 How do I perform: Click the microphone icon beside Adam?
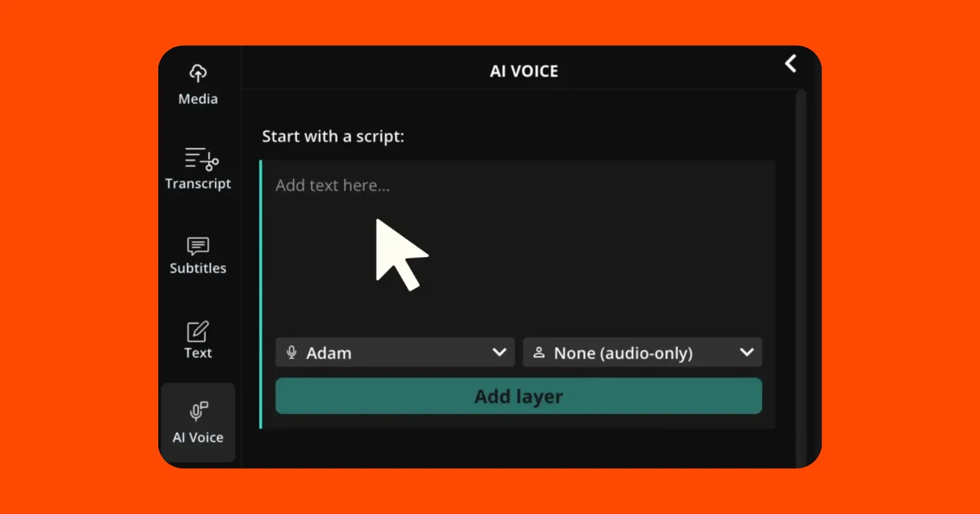click(291, 352)
